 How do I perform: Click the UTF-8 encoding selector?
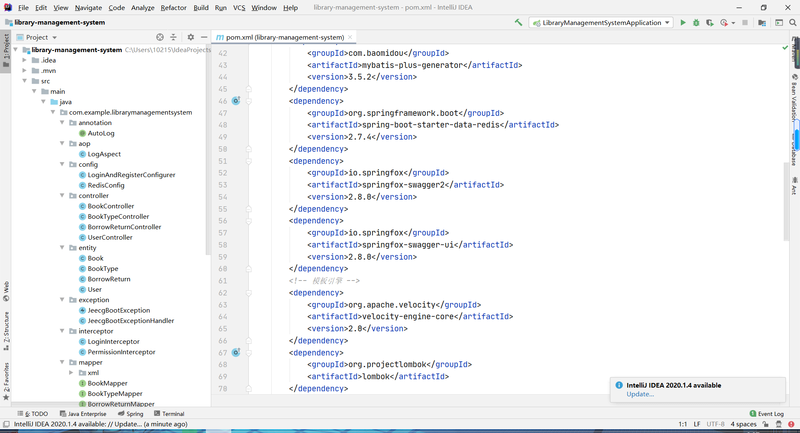[715, 424]
